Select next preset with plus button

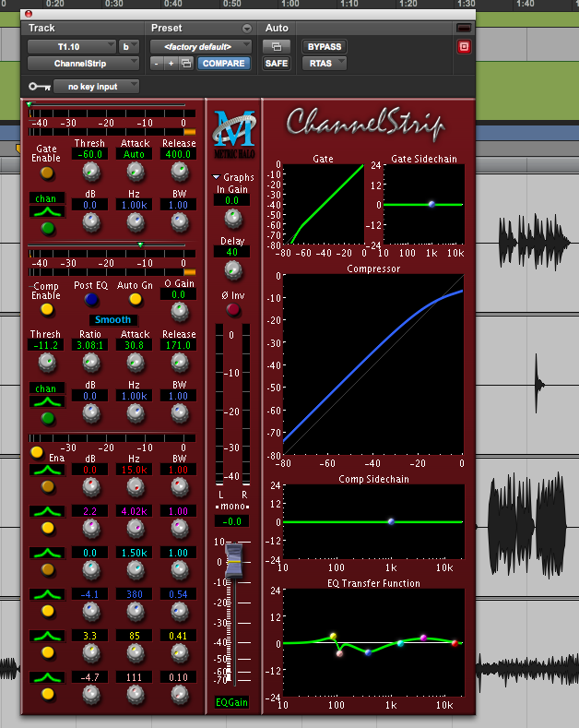[171, 64]
